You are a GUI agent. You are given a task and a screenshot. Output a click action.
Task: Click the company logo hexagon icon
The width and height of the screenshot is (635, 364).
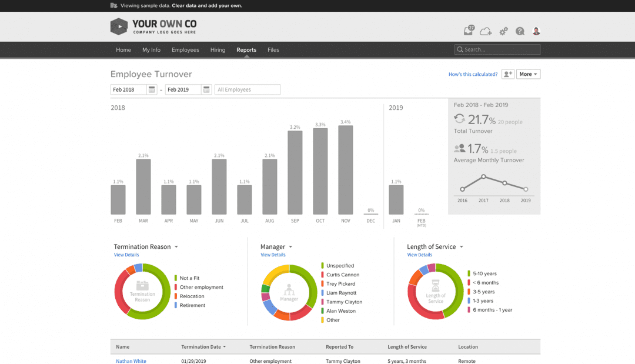[118, 26]
